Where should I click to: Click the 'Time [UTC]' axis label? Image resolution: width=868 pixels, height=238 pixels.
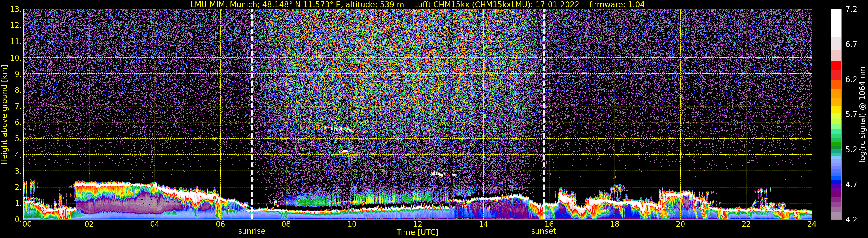(417, 232)
